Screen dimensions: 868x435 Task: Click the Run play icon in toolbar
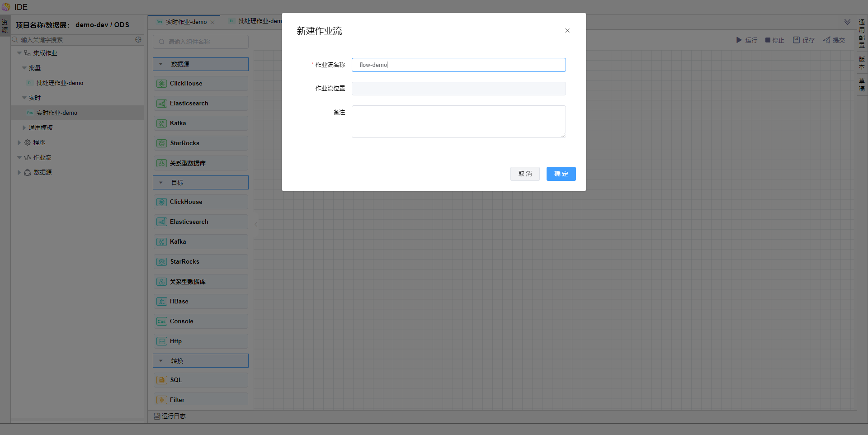(739, 40)
